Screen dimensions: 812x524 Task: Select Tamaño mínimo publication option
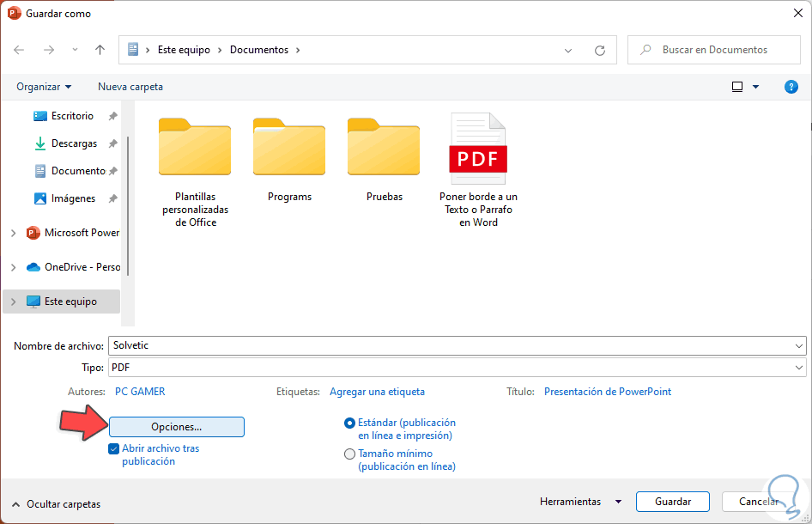(x=349, y=454)
